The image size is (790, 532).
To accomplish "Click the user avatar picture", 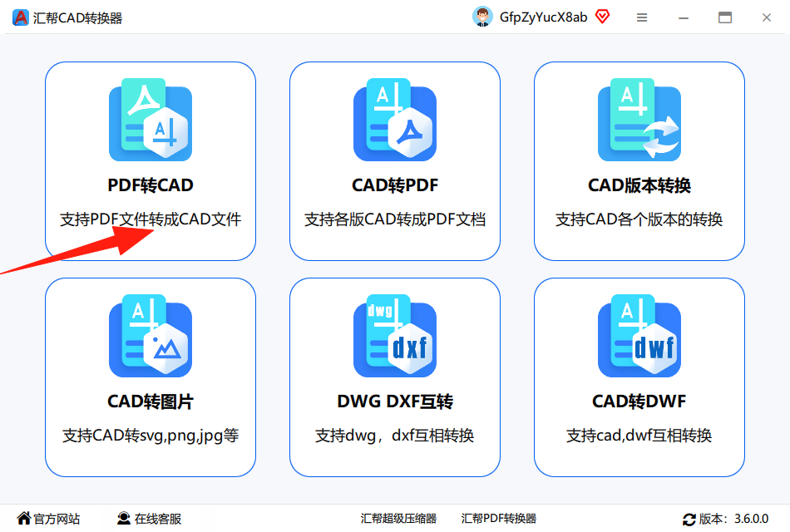I will tap(482, 17).
